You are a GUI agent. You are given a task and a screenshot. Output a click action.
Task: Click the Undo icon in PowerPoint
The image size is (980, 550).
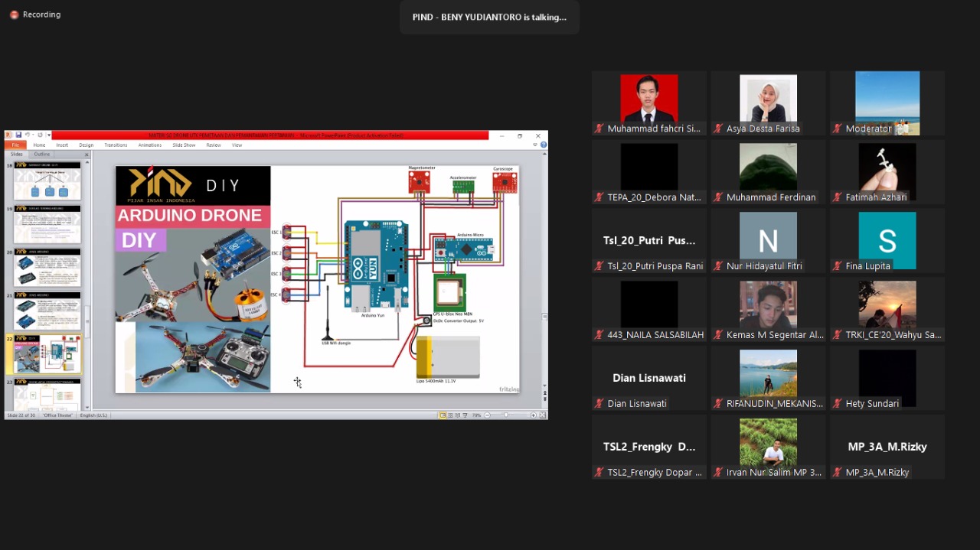click(27, 135)
